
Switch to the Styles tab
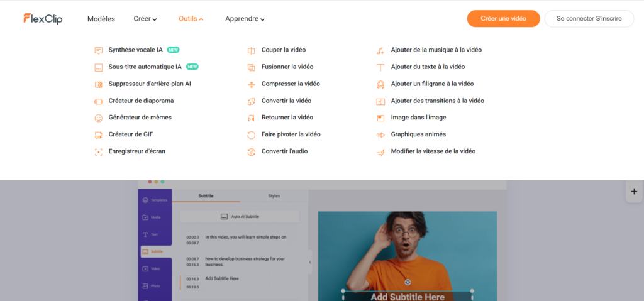(x=274, y=196)
